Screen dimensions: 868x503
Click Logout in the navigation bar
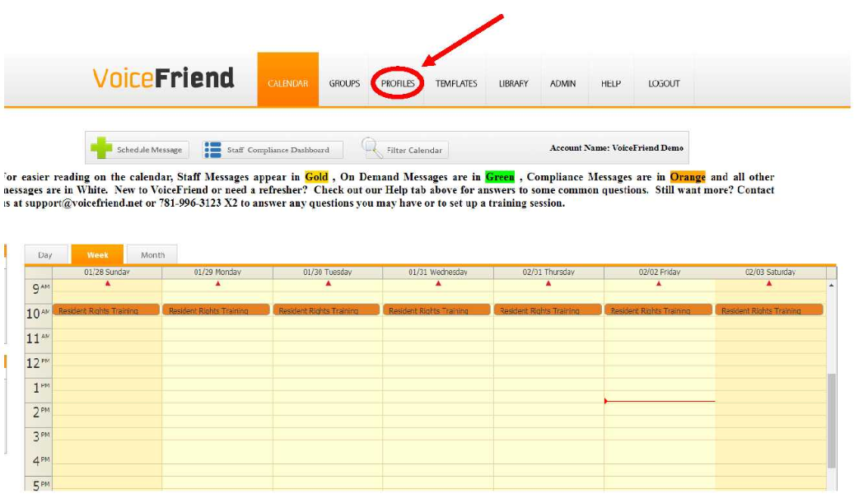tap(664, 83)
